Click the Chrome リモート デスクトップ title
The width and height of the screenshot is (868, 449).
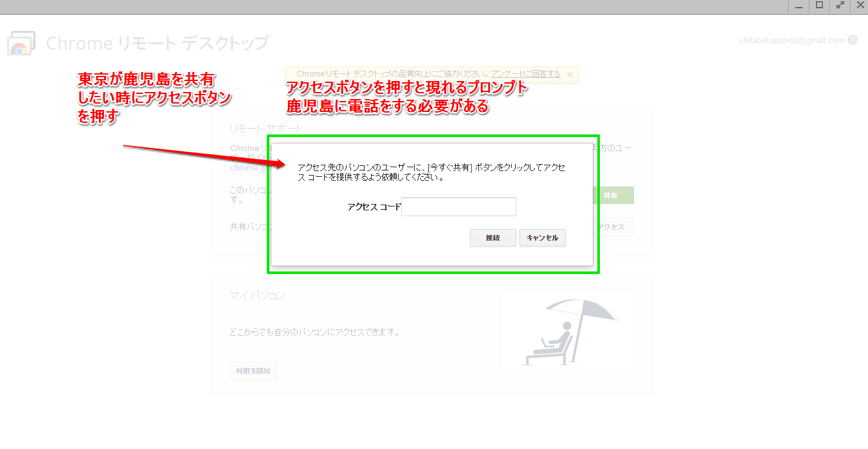tap(158, 43)
